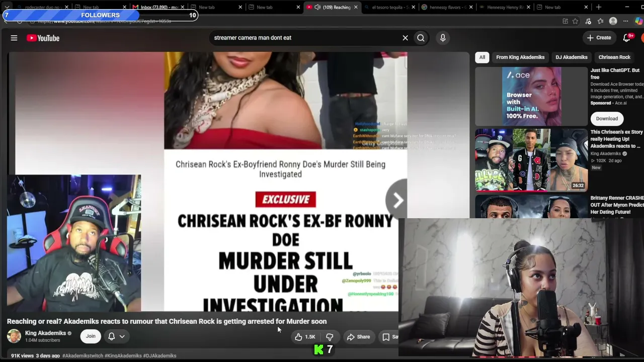Screen dimensions: 644x362
Task: Click the video title 'Reaching or real?'
Action: [167, 321]
